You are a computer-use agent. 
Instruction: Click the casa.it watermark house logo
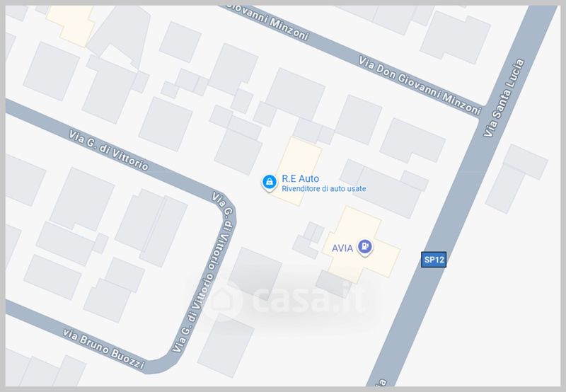[x=222, y=299]
